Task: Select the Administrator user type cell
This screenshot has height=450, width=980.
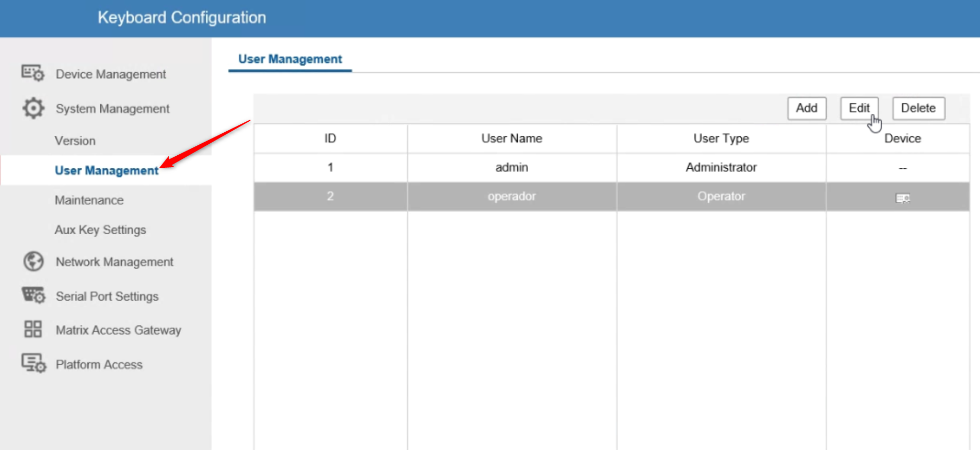Action: 721,167
